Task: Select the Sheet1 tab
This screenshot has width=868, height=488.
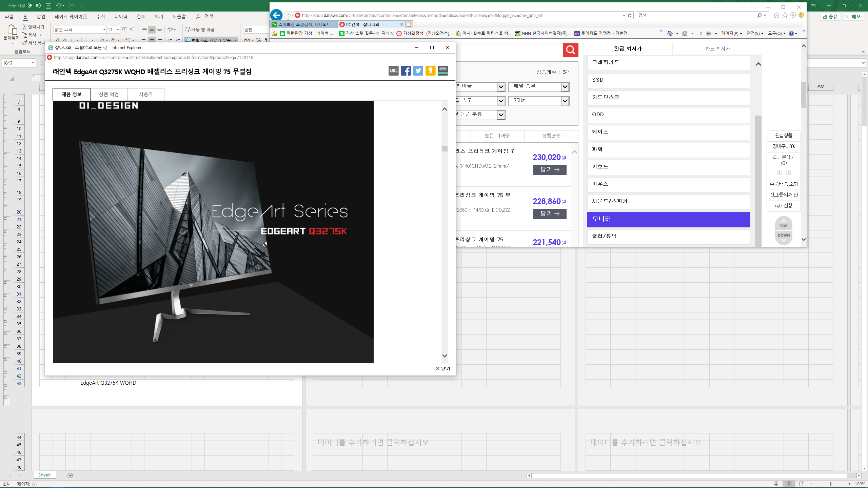Action: (45, 475)
